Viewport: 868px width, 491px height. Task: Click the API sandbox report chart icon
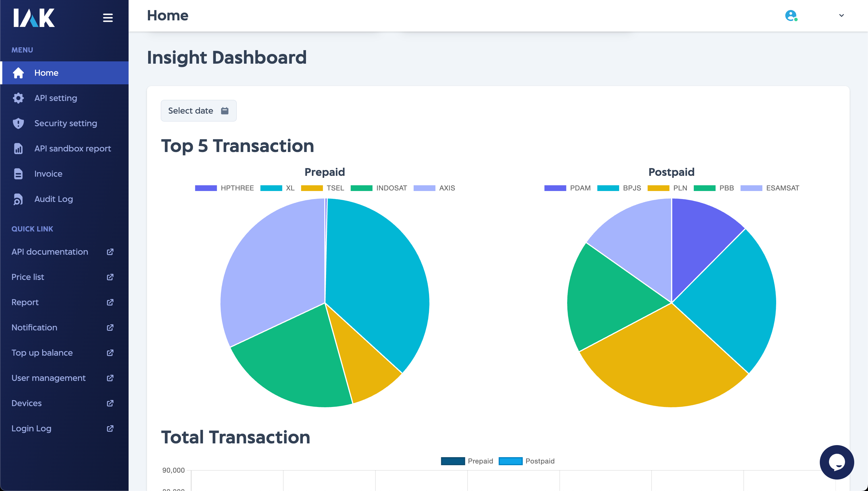pos(18,148)
